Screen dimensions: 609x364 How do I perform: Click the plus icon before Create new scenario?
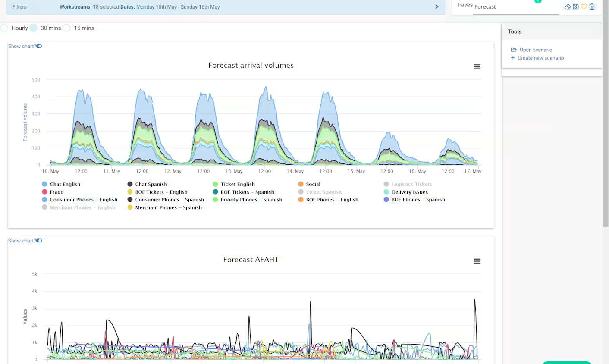(513, 58)
